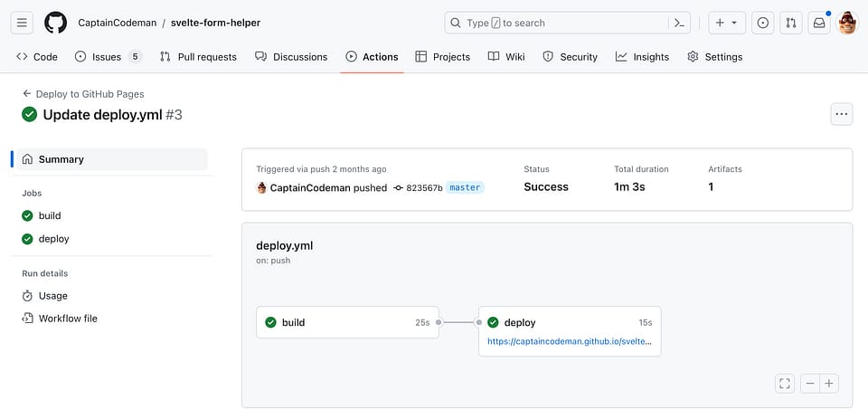The width and height of the screenshot is (868, 419).
Task: Open the pull requests shortcut icon in header
Action: pos(790,23)
